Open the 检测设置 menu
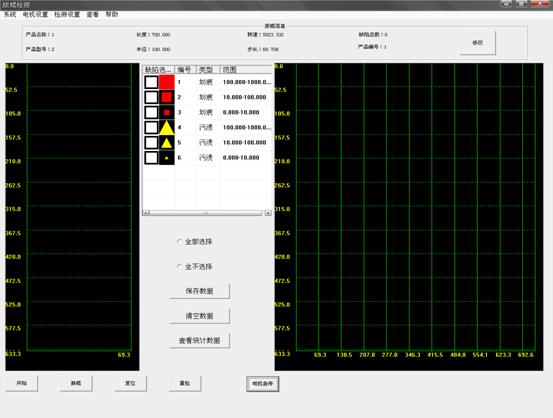 [x=67, y=14]
